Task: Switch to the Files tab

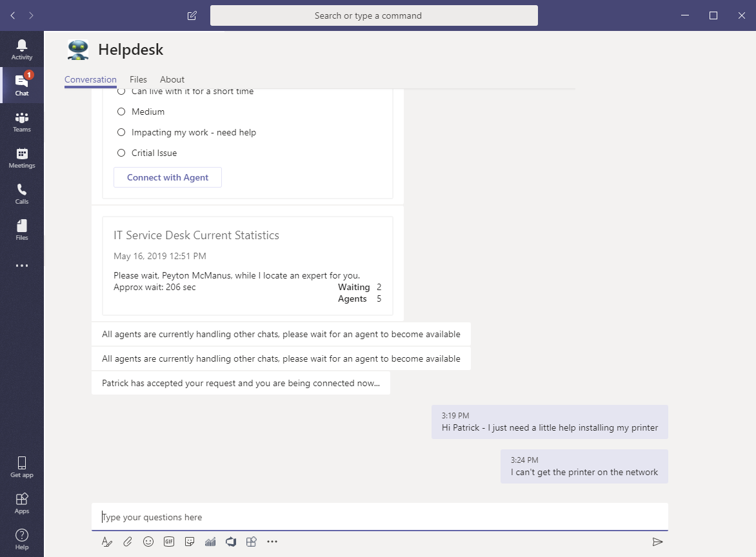Action: point(139,79)
